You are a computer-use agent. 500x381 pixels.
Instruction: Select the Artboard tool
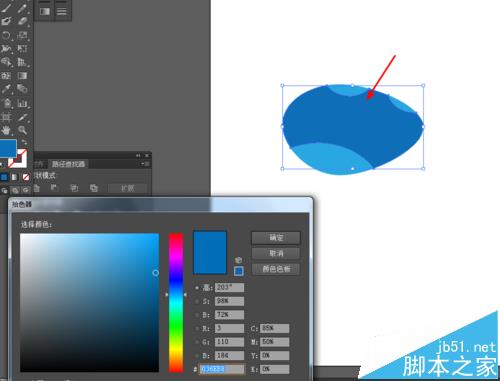click(7, 117)
